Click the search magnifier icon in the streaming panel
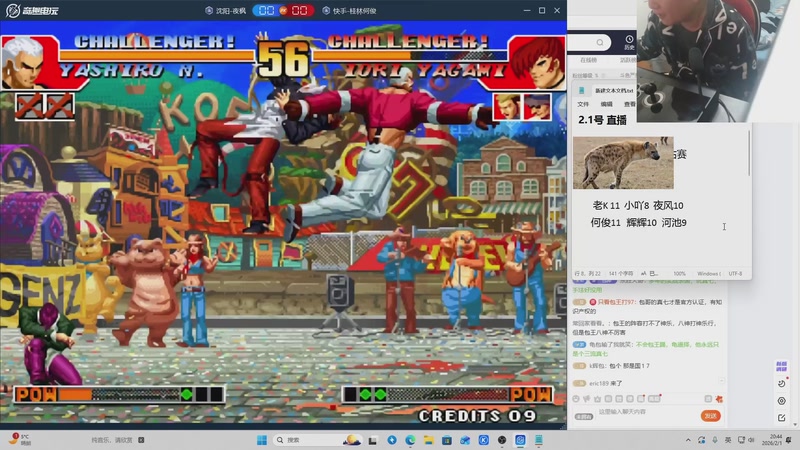Screen dimensions: 800x450 [600, 42]
